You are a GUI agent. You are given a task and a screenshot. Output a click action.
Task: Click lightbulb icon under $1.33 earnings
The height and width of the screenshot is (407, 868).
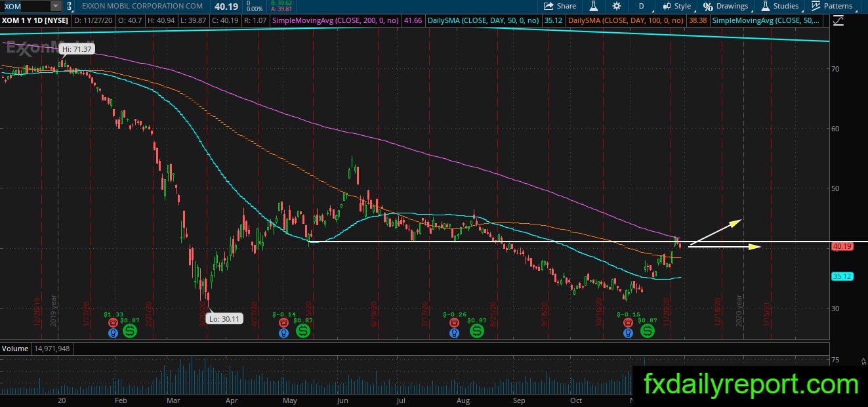113,333
